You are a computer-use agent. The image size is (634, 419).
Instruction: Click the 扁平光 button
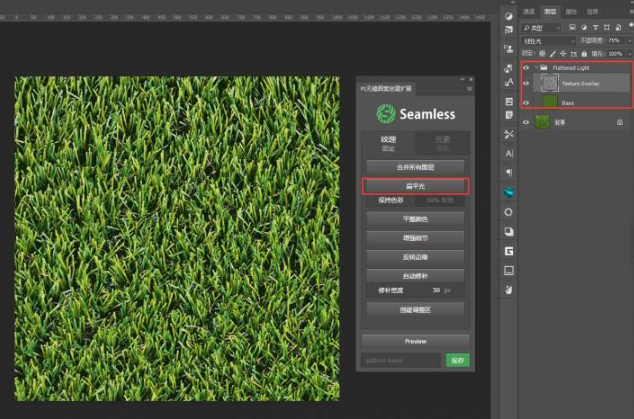tap(414, 186)
